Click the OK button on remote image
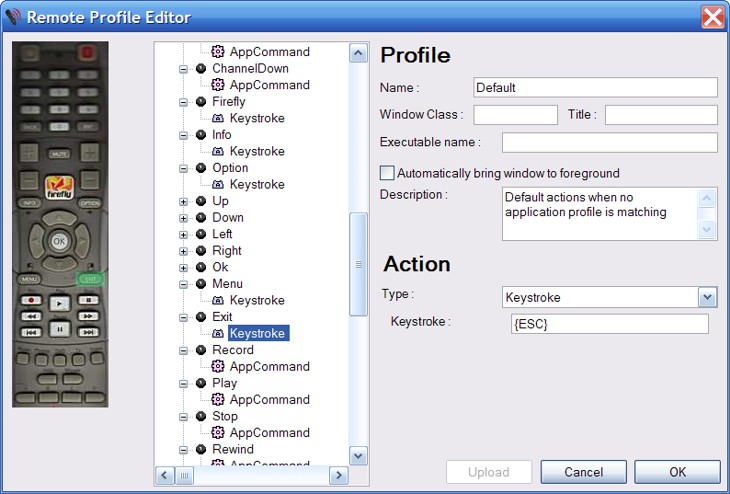The height and width of the screenshot is (494, 730). pyautogui.click(x=59, y=241)
